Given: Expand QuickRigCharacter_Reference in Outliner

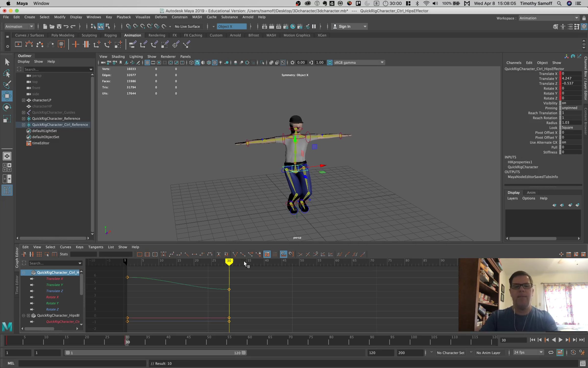Looking at the screenshot, I should (x=24, y=118).
